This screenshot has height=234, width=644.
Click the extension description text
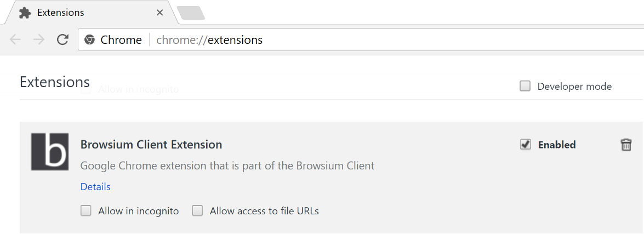pos(227,165)
